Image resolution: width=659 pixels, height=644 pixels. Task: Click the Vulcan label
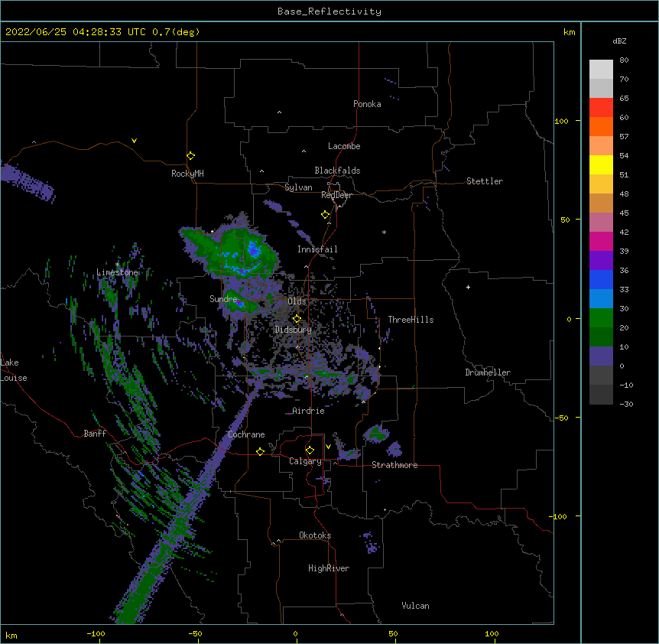click(x=415, y=606)
